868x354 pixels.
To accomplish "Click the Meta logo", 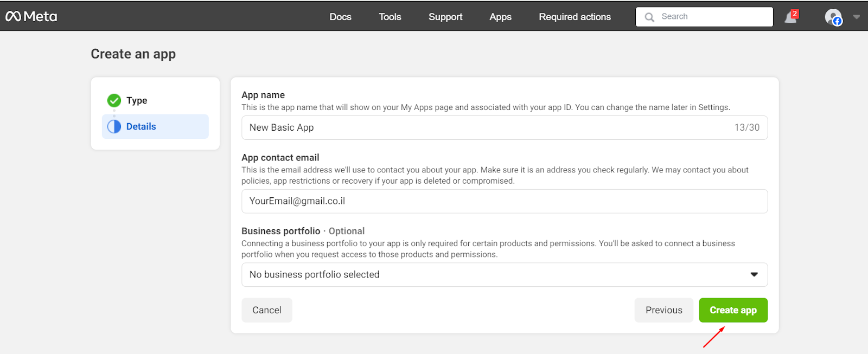I will click(31, 17).
